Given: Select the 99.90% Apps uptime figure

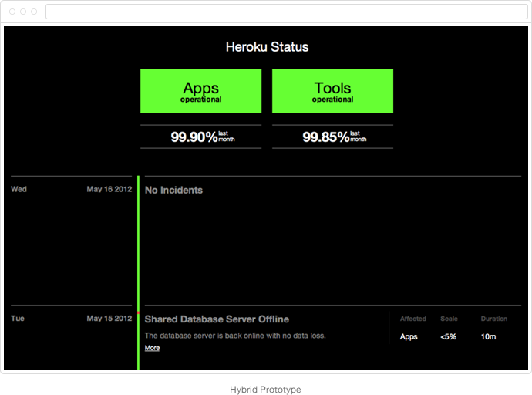Looking at the screenshot, I should click(194, 137).
